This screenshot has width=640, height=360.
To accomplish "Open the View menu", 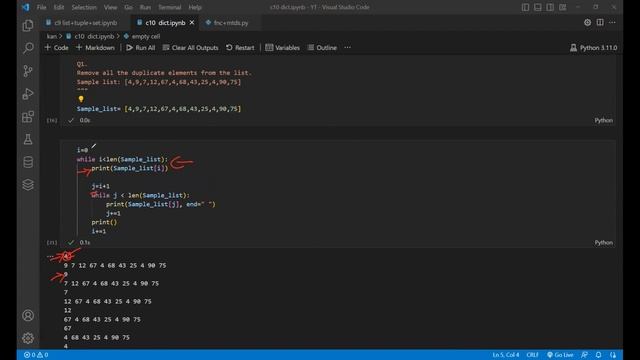I will click(x=110, y=7).
